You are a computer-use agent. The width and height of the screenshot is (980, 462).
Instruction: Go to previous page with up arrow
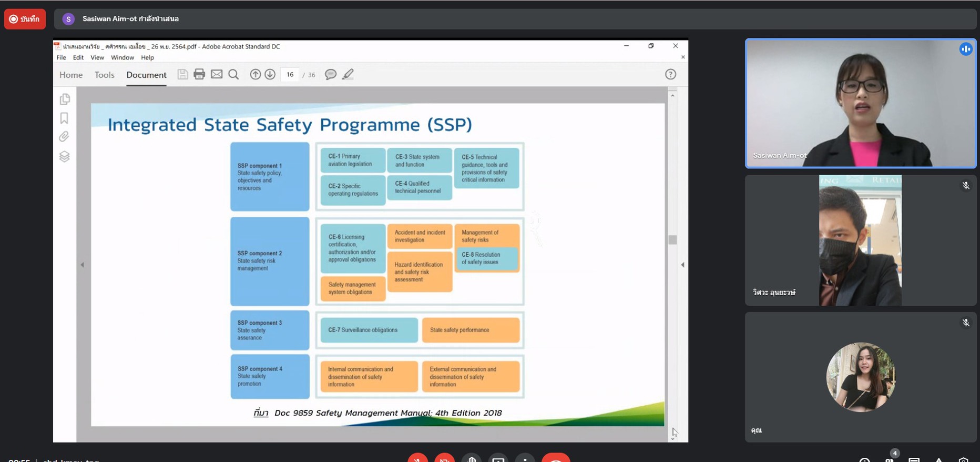(255, 74)
